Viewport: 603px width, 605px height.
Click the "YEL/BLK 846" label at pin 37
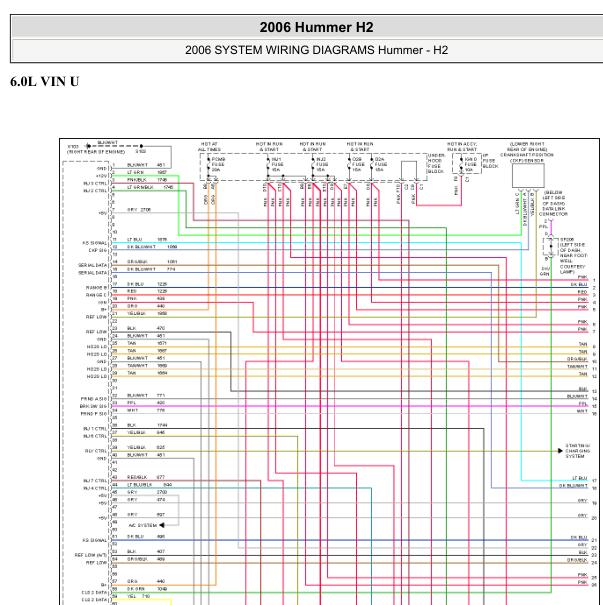coord(146,433)
